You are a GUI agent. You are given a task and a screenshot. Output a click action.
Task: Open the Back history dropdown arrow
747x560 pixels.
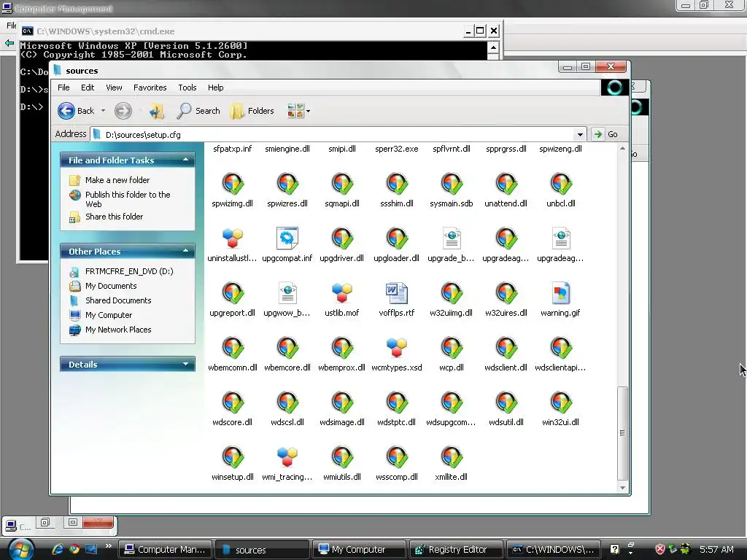[103, 111]
